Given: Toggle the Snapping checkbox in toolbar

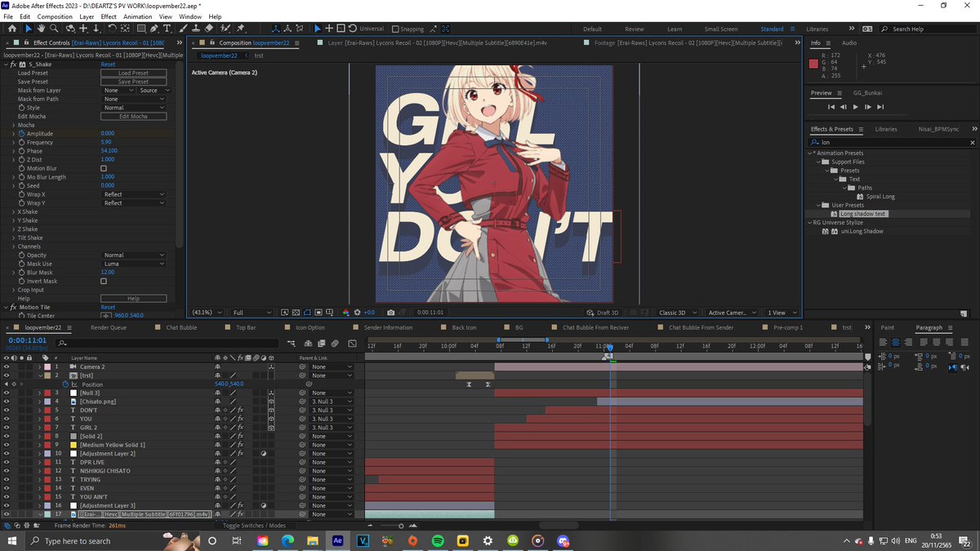Looking at the screenshot, I should [395, 29].
